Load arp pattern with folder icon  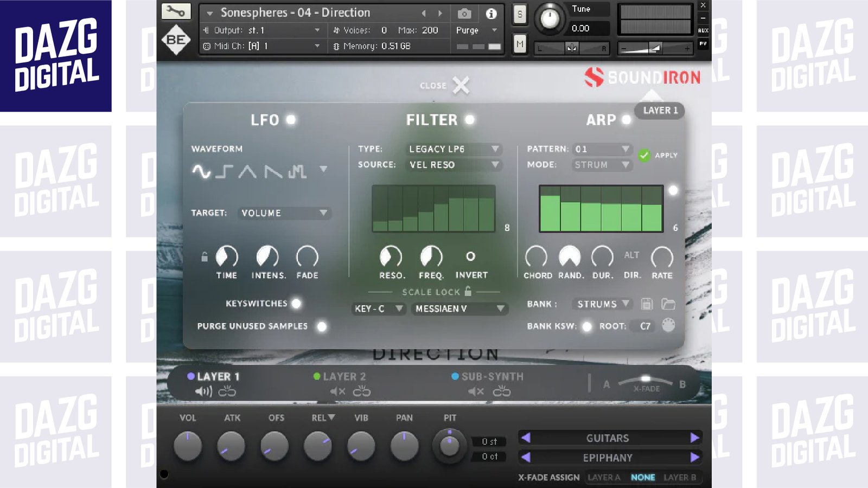[668, 304]
